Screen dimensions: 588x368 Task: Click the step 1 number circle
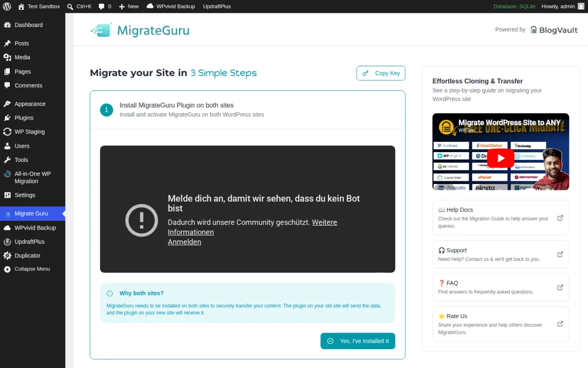point(106,110)
